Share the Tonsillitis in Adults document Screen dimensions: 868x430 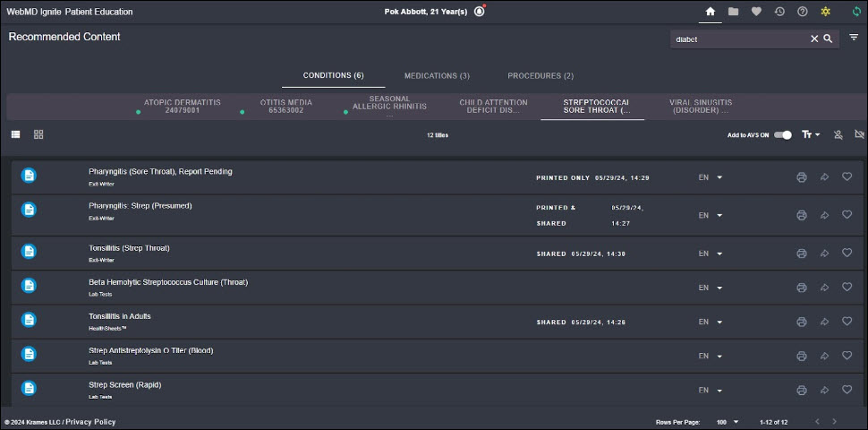click(824, 322)
